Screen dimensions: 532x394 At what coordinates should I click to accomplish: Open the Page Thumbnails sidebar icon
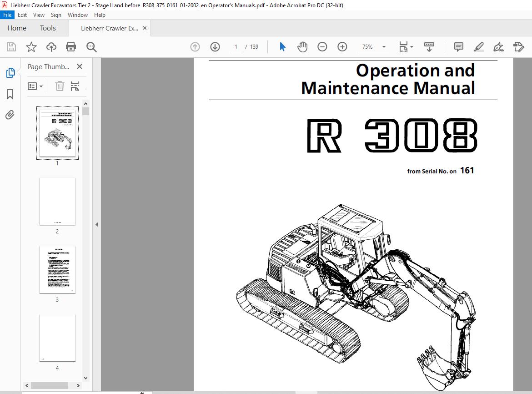(10, 73)
